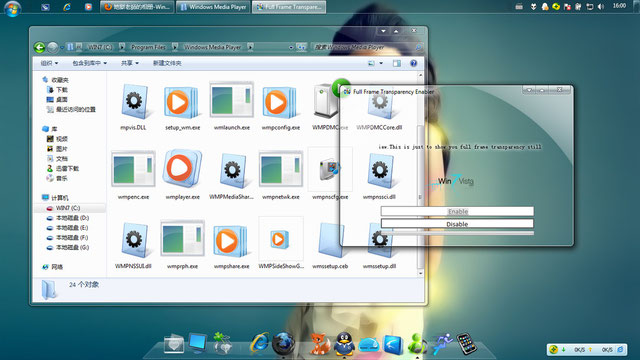Expand the arrow after Program Files breadcrumb

[x=175, y=47]
